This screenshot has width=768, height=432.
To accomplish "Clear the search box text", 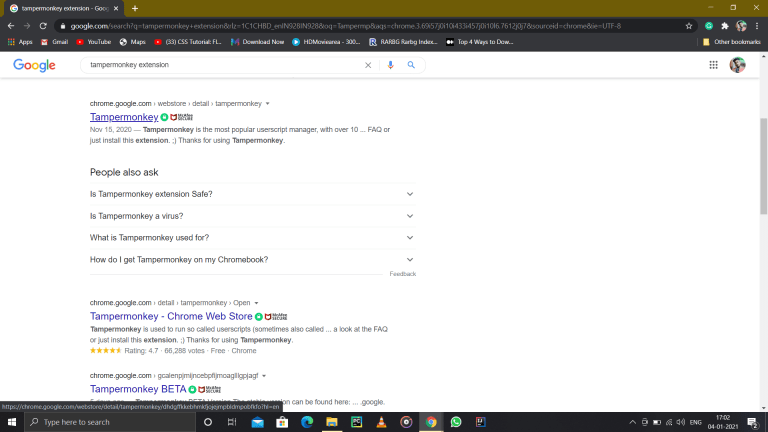I will click(x=368, y=65).
